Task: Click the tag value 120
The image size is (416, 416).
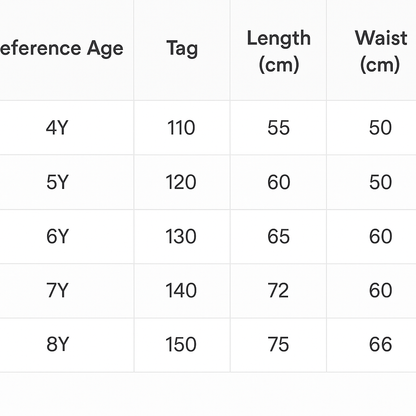Action: (181, 182)
